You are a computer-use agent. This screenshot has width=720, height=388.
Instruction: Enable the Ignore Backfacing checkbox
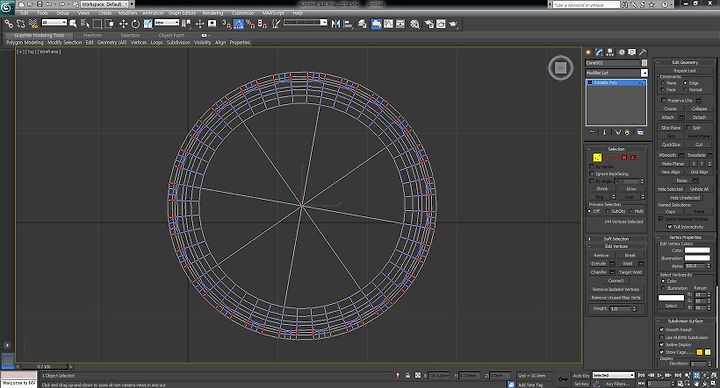[591, 174]
